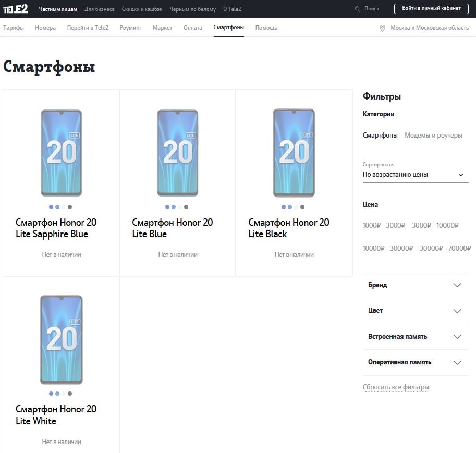Click the Tele2 logo

click(x=15, y=9)
